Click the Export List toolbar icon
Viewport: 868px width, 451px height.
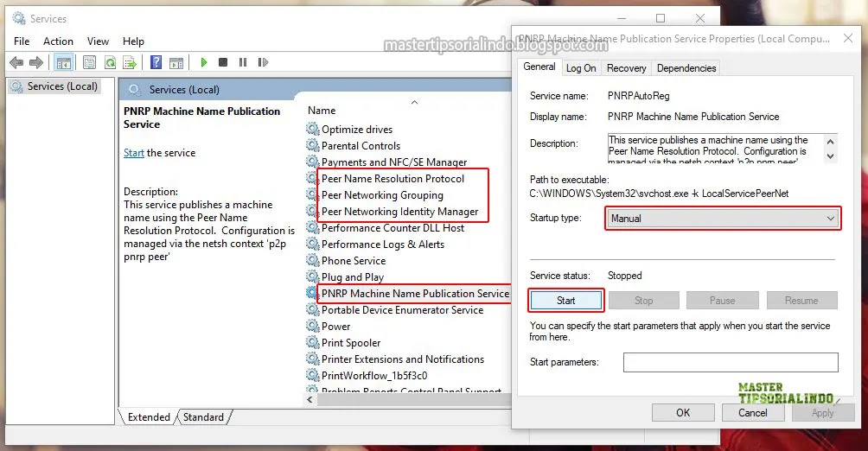(130, 62)
